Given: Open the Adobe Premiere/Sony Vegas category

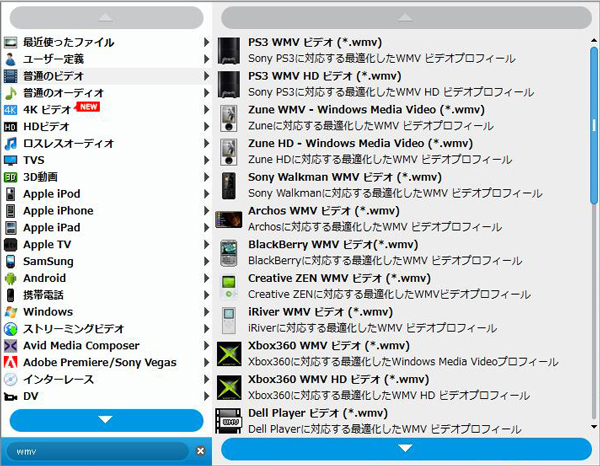Looking at the screenshot, I should coord(106,362).
